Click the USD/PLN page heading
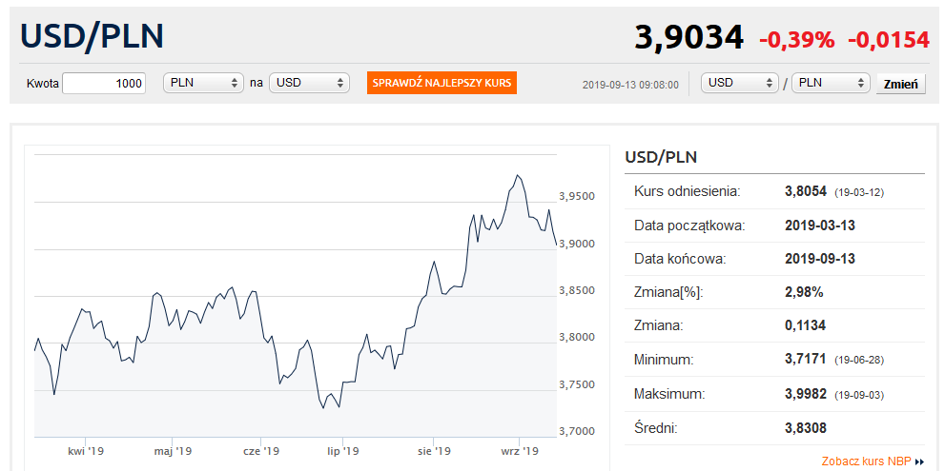 tap(92, 36)
